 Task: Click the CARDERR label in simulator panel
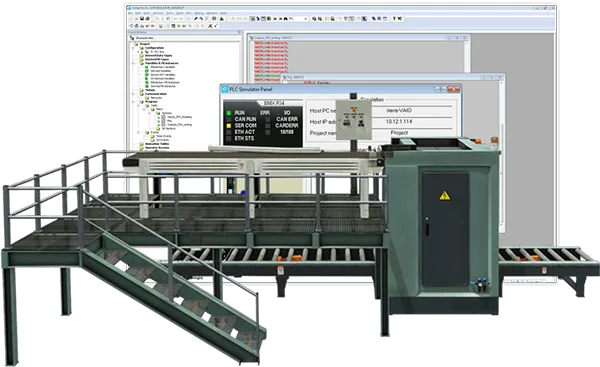click(287, 126)
